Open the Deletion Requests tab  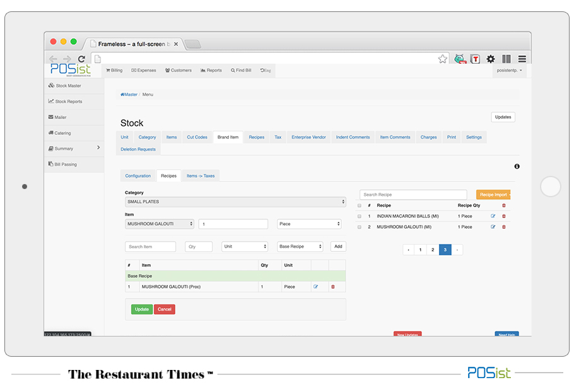[x=138, y=149]
